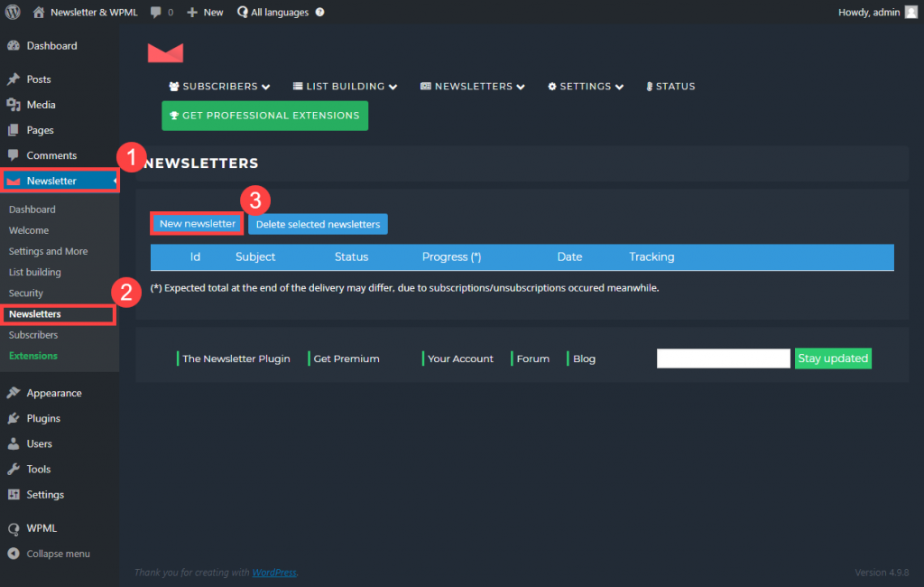Expand the Subscribers dropdown chevron
The image size is (924, 587).
coord(266,87)
